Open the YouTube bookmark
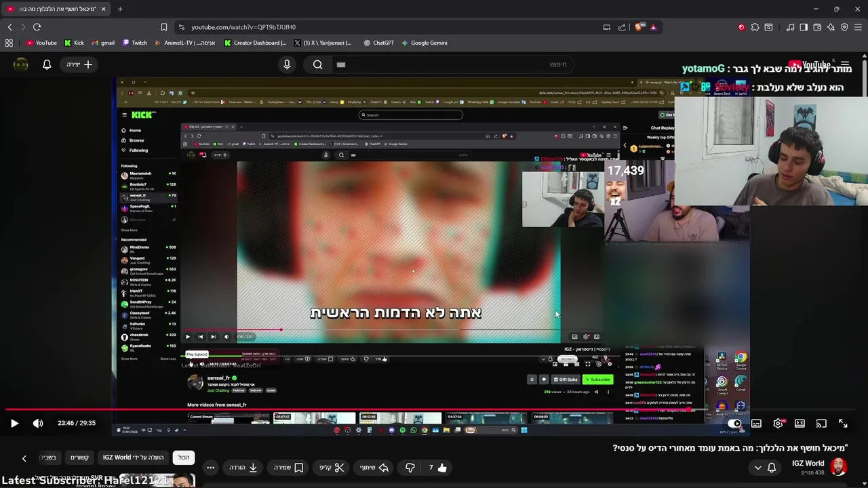 click(41, 43)
